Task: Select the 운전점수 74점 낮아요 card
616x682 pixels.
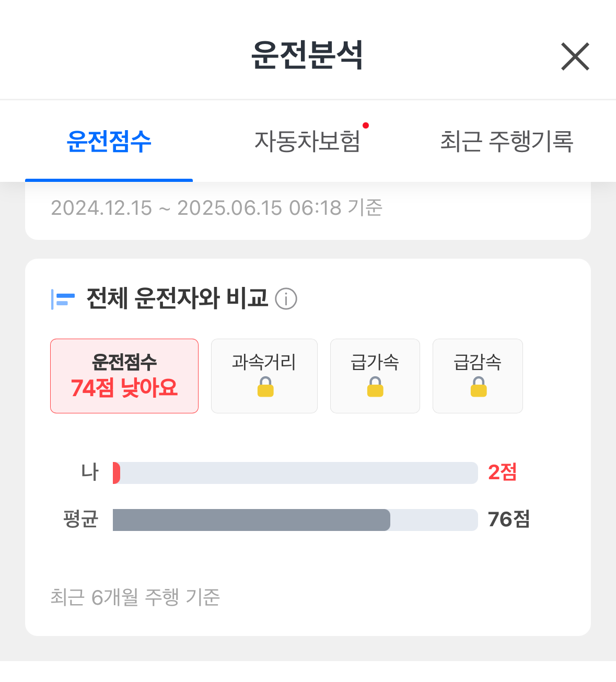Action: click(124, 376)
